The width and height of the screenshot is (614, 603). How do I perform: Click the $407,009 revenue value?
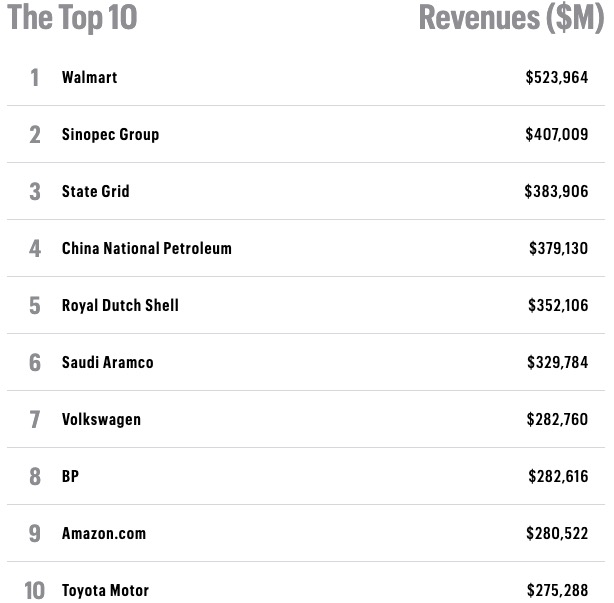pyautogui.click(x=556, y=134)
